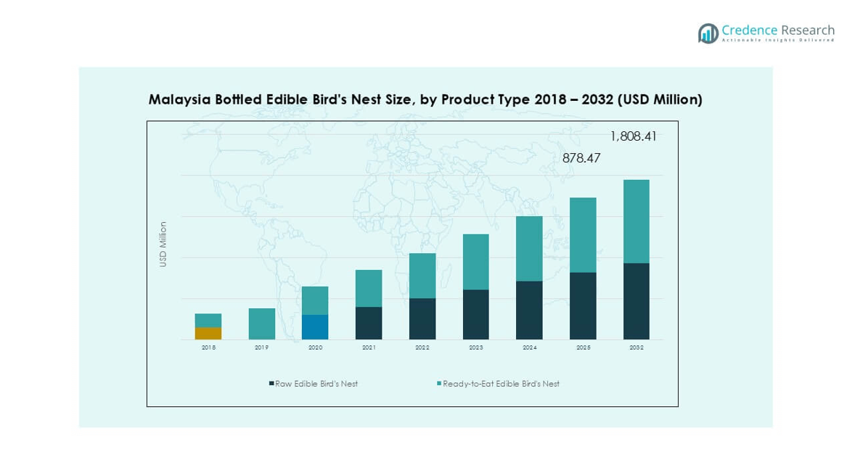Click the bright blue segment of the 2020 bar

pyautogui.click(x=315, y=327)
